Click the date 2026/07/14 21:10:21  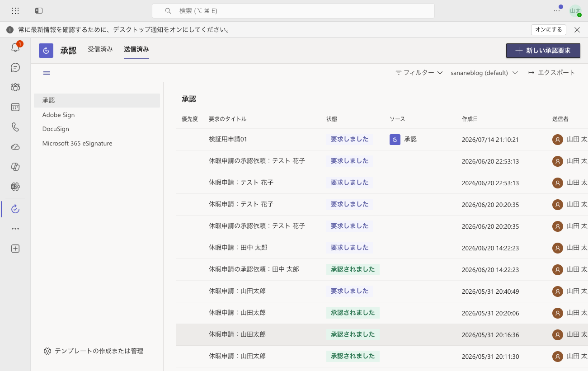(x=490, y=140)
